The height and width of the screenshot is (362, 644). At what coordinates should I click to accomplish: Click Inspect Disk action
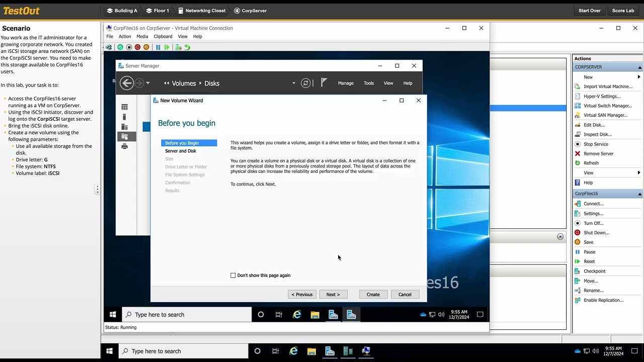pyautogui.click(x=598, y=134)
